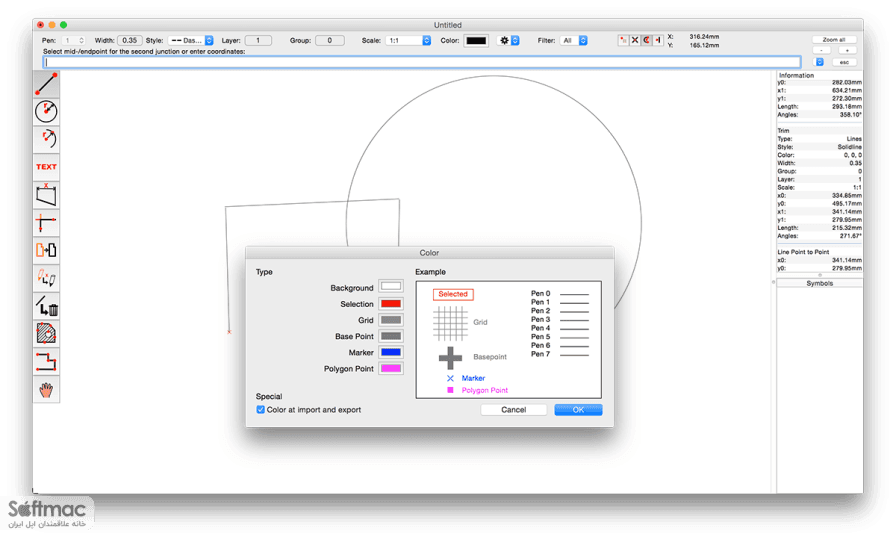Uncheck Color at import and export

click(x=261, y=410)
